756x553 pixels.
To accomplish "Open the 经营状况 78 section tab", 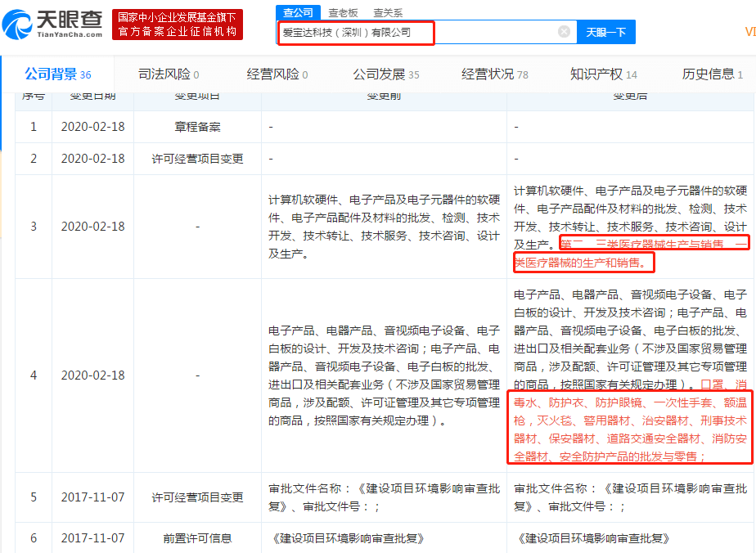I will tap(495, 74).
